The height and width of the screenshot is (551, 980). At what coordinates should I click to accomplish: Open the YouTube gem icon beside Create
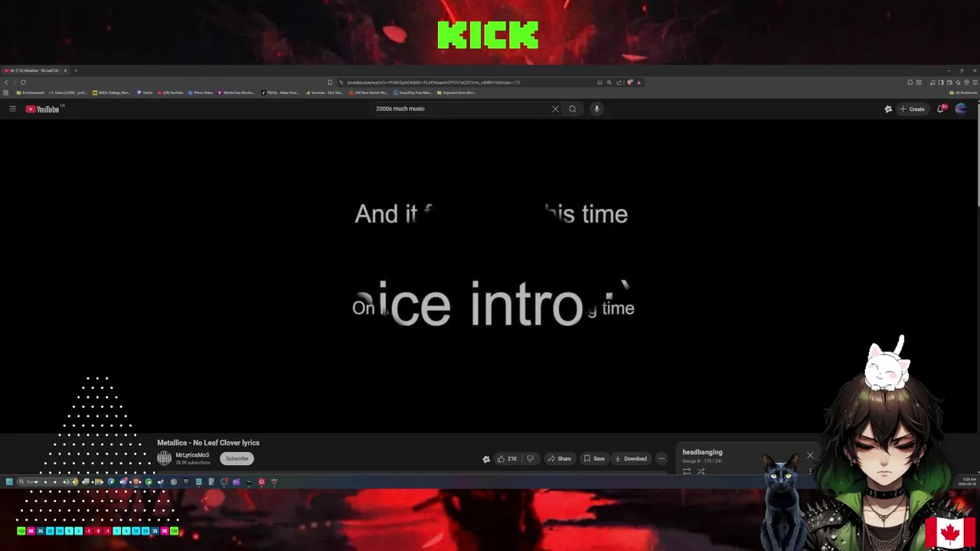pos(888,109)
